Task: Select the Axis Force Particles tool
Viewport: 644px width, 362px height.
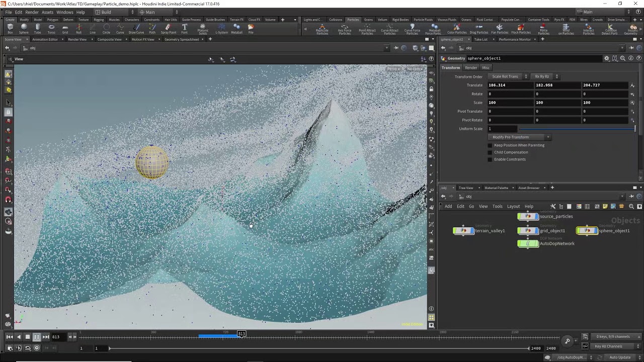Action: (345, 29)
